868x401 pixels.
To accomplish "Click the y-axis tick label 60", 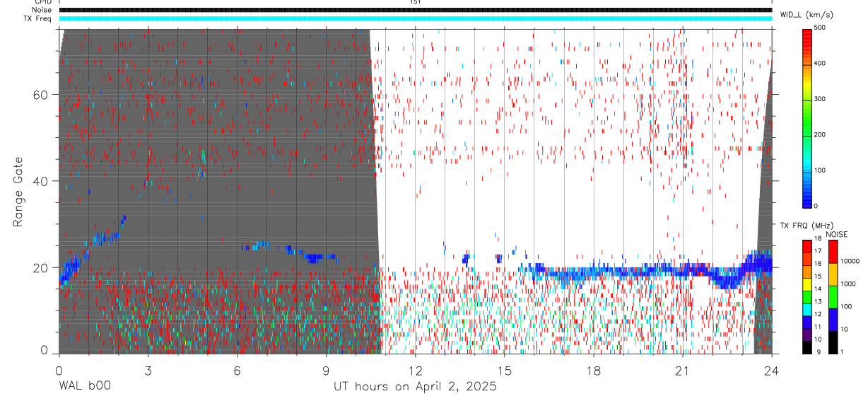I will point(41,95).
